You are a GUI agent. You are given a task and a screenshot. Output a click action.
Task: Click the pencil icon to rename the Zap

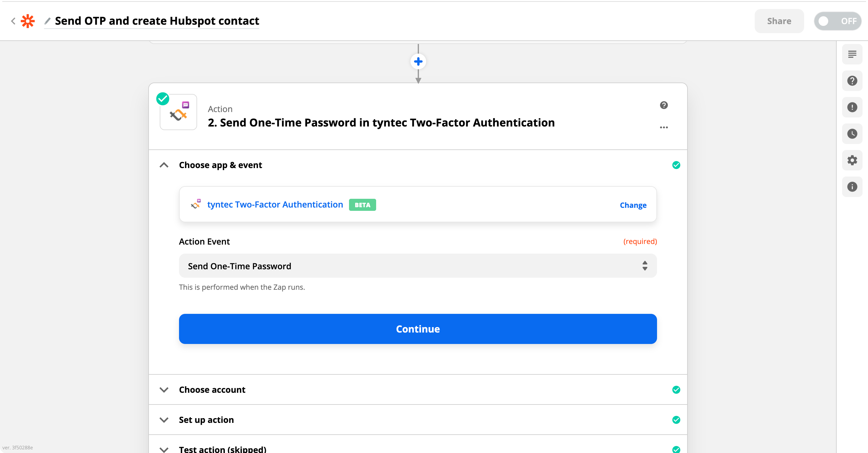pyautogui.click(x=48, y=21)
